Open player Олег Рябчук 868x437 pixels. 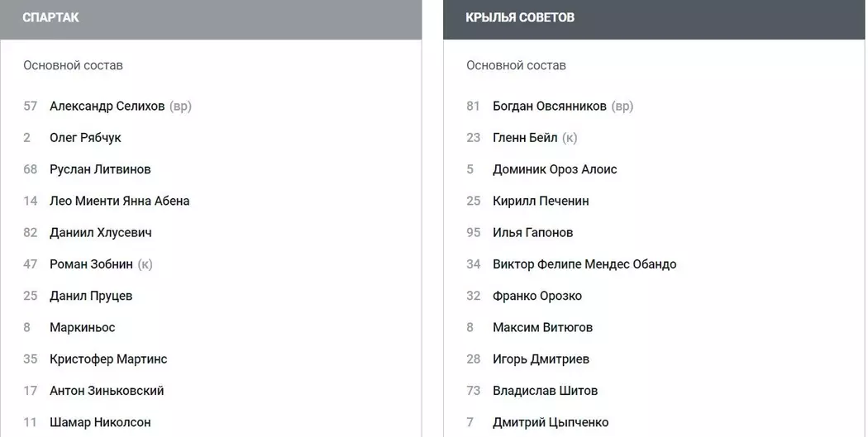[85, 138]
